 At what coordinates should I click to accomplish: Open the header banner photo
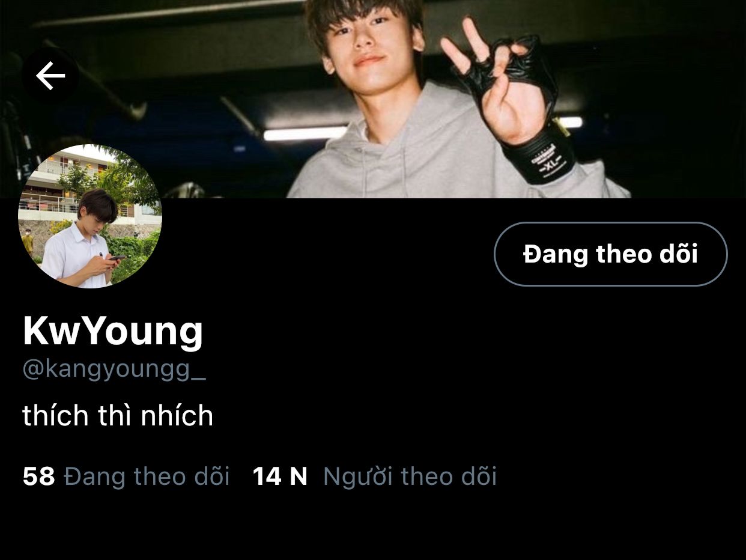point(373,99)
